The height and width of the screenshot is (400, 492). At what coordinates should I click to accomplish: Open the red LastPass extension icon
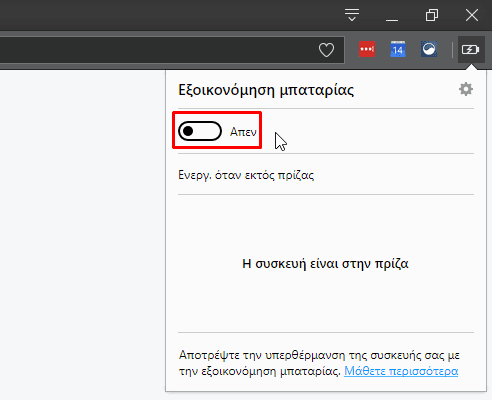tap(367, 49)
